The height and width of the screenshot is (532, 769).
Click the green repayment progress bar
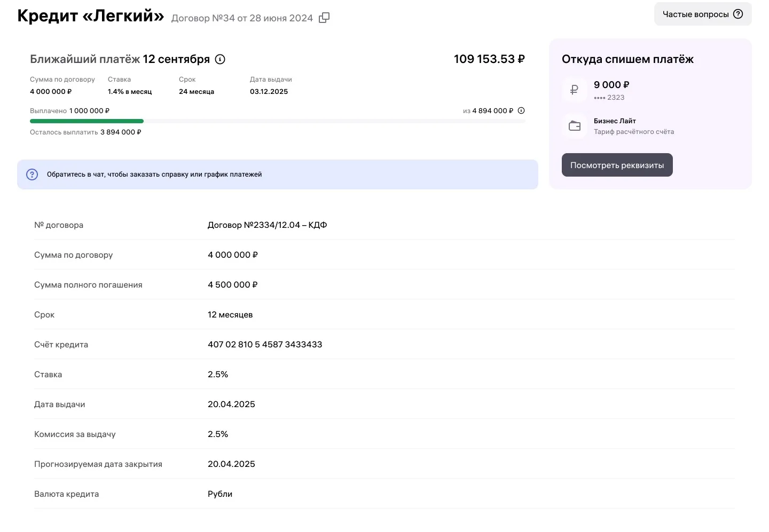(87, 121)
